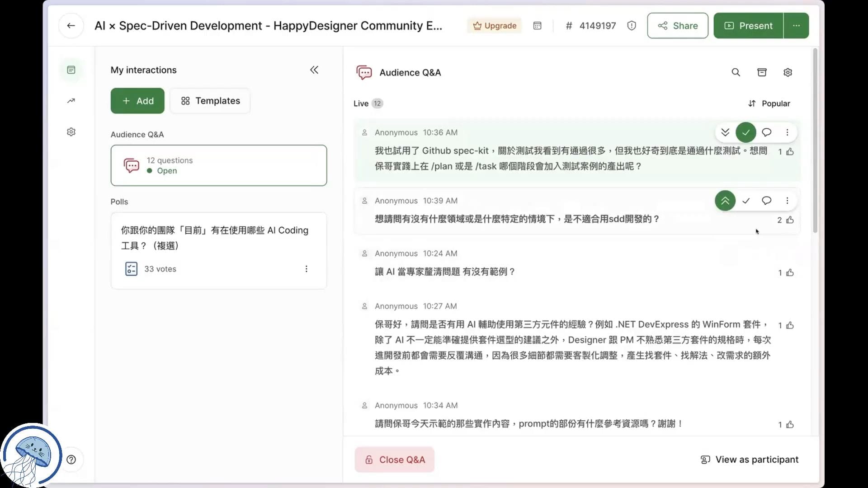
Task: Click the help question mark icon
Action: point(71,460)
